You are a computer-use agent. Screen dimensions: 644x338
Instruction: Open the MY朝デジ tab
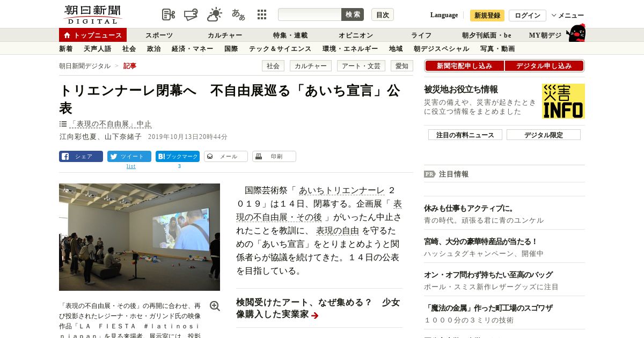545,35
